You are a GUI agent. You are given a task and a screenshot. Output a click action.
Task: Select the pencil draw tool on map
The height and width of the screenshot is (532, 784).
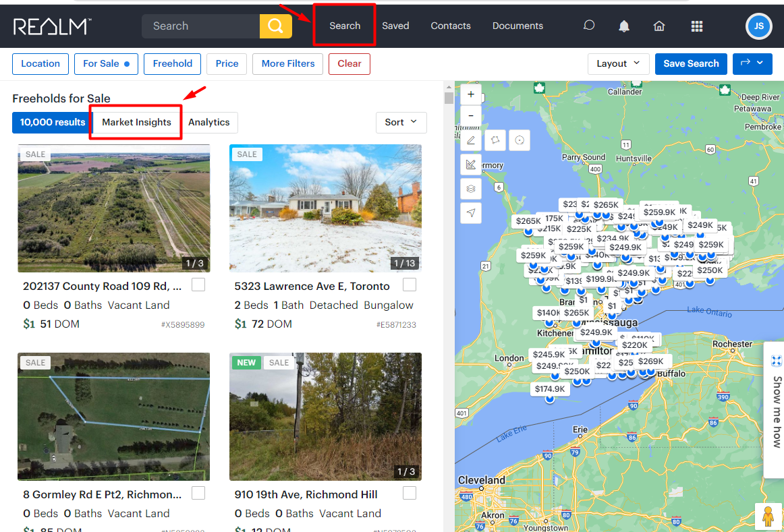(x=470, y=140)
